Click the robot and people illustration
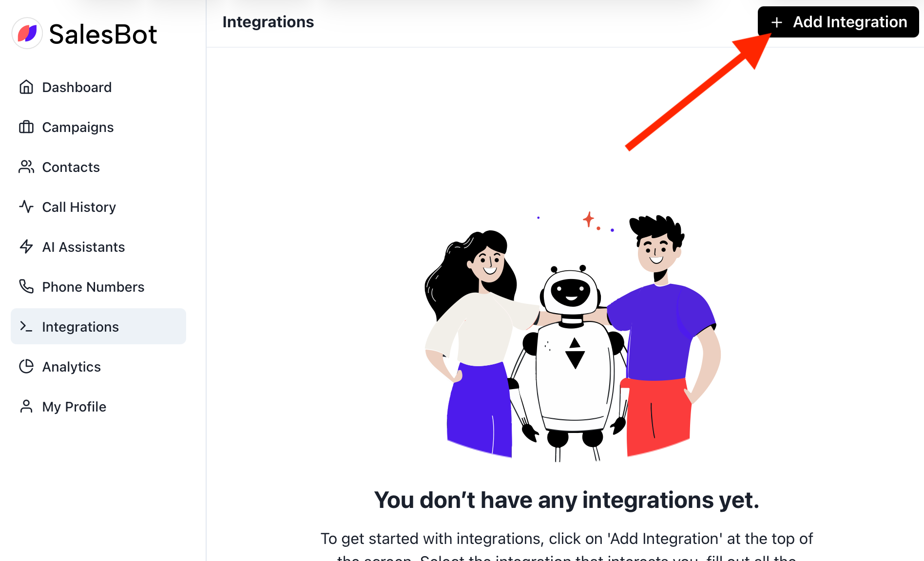The width and height of the screenshot is (924, 561). tap(572, 337)
